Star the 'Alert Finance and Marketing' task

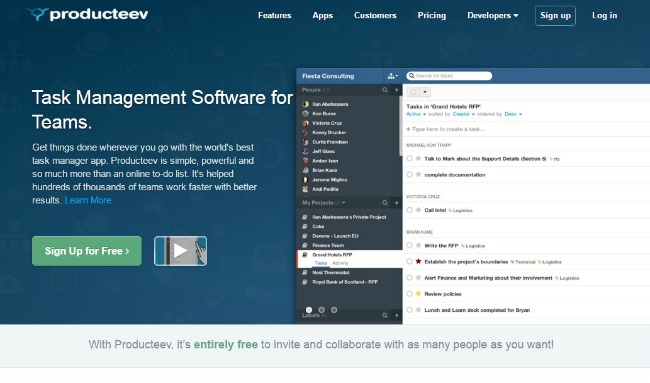tap(418, 278)
